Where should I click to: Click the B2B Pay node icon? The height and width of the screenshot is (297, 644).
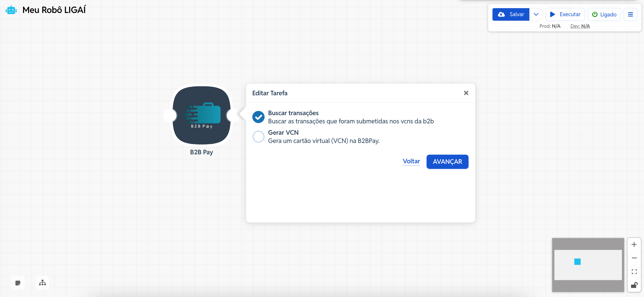[202, 115]
